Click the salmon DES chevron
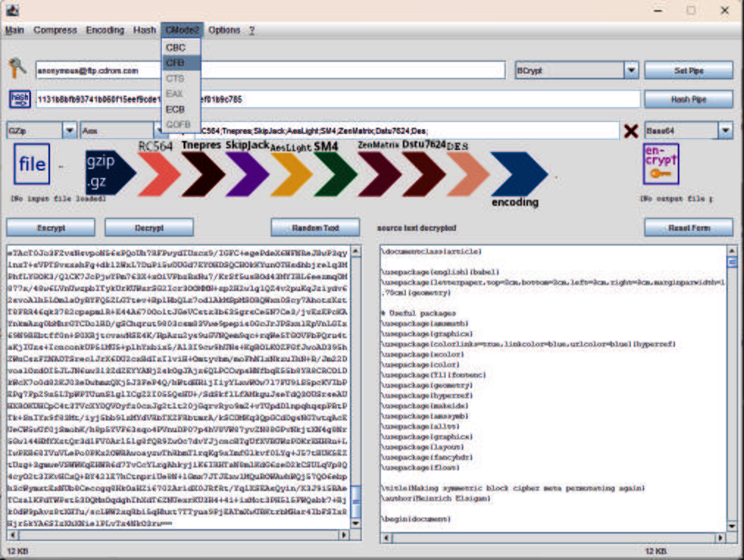Screen dimensions: 744x560 click(x=468, y=174)
